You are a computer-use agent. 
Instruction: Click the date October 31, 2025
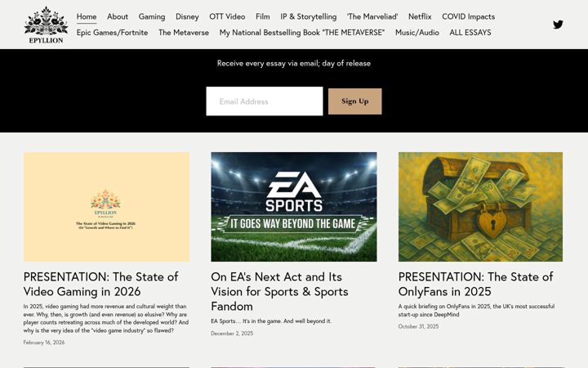click(x=418, y=326)
